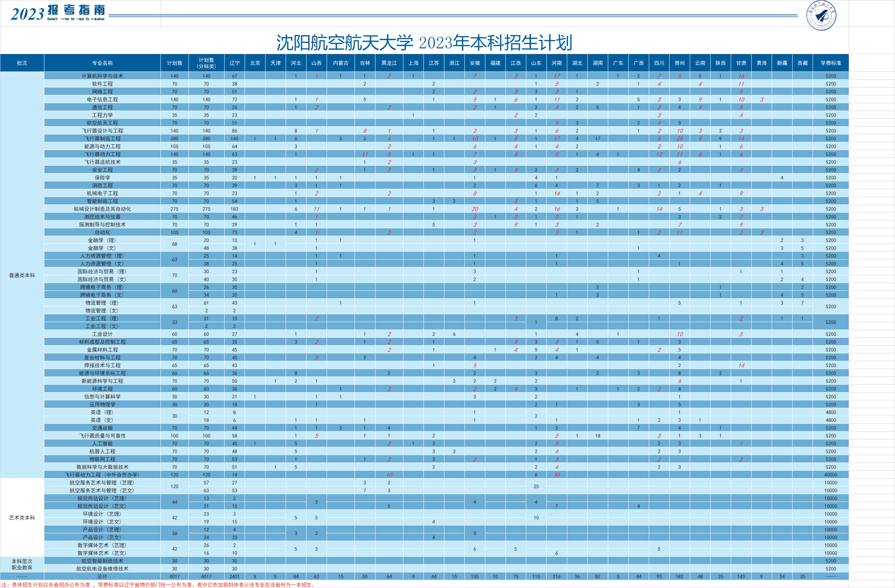Select the red 河南 value '30' for 中外合作办学
Screen dimensions: 895x588
tap(556, 475)
